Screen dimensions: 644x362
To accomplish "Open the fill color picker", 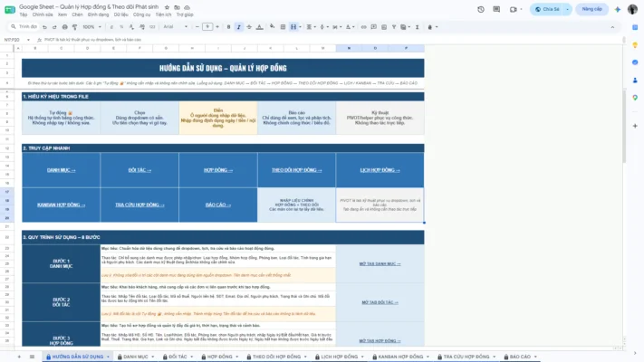I will tap(272, 27).
